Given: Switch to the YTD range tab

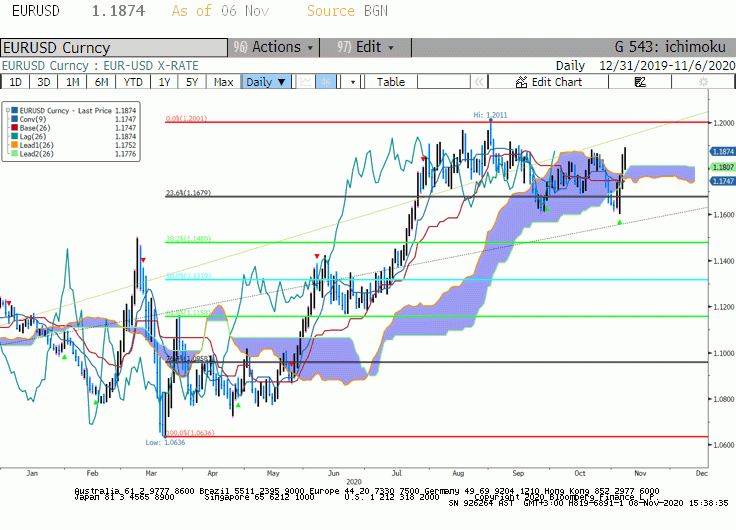Looking at the screenshot, I should 133,82.
